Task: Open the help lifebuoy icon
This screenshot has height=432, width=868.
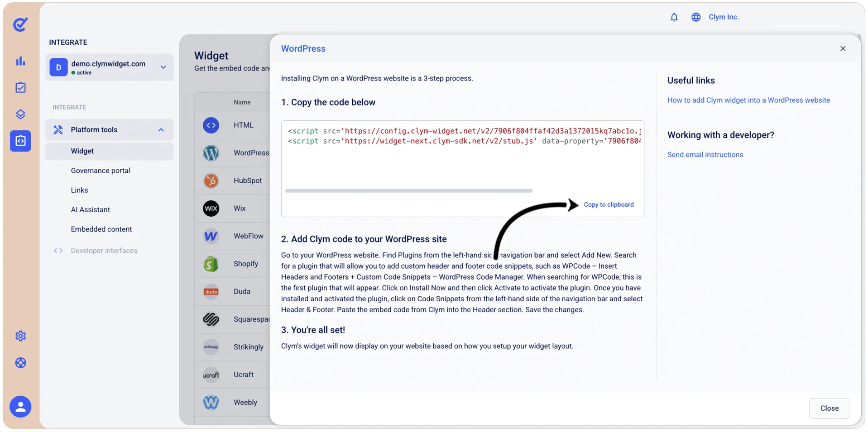Action: tap(20, 363)
